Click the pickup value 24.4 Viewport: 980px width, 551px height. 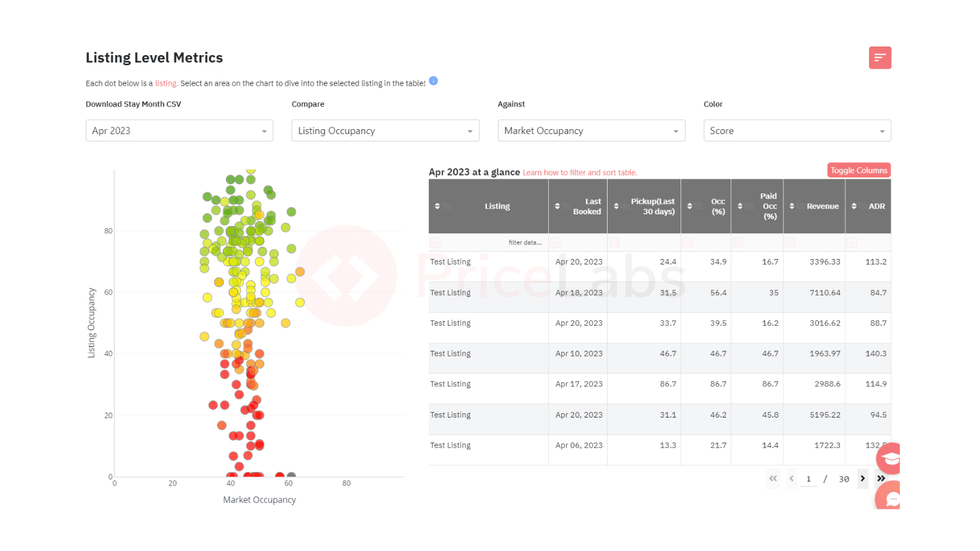click(x=668, y=261)
